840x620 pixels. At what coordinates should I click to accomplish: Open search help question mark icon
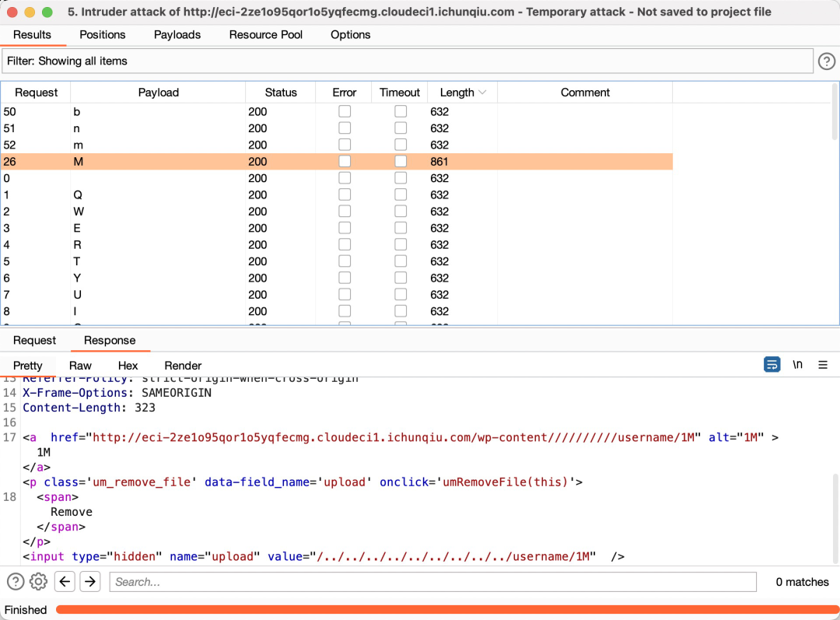click(16, 581)
